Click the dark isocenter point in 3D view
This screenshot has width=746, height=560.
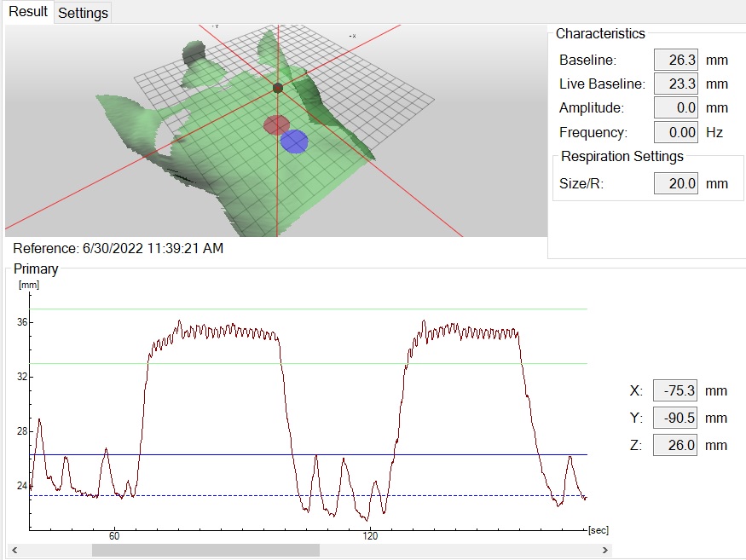click(277, 88)
